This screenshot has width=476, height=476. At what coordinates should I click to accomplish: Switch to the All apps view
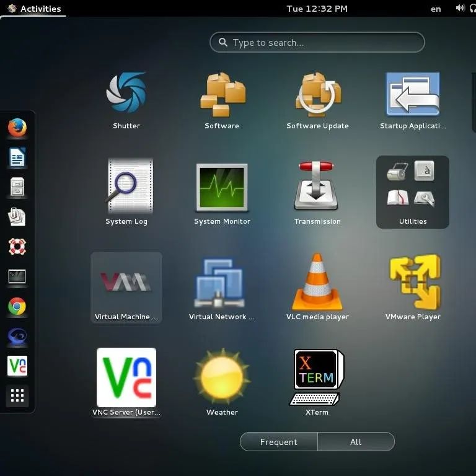(356, 442)
